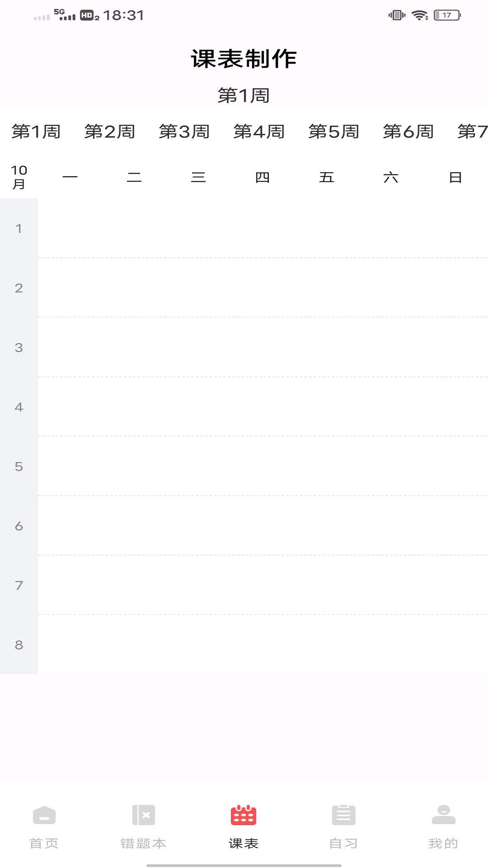Select the 第1周 week tab

coord(36,132)
